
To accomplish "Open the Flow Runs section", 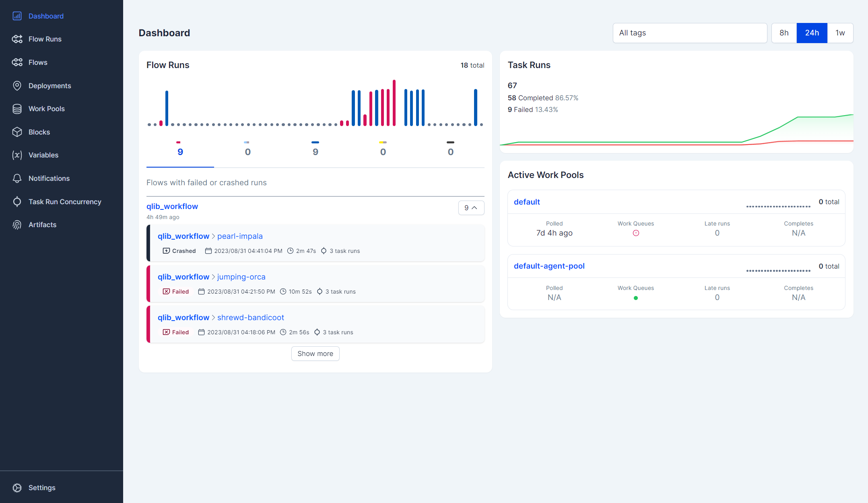I will click(45, 39).
